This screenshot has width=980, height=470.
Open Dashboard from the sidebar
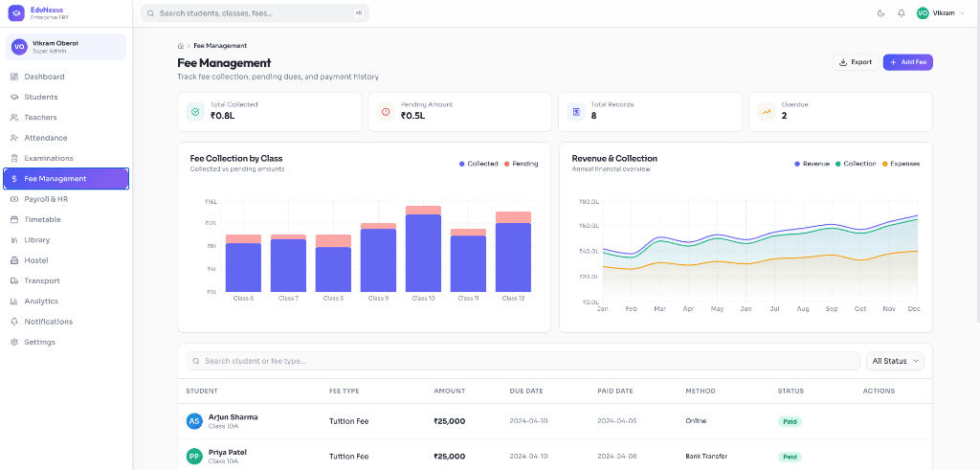click(x=66, y=77)
